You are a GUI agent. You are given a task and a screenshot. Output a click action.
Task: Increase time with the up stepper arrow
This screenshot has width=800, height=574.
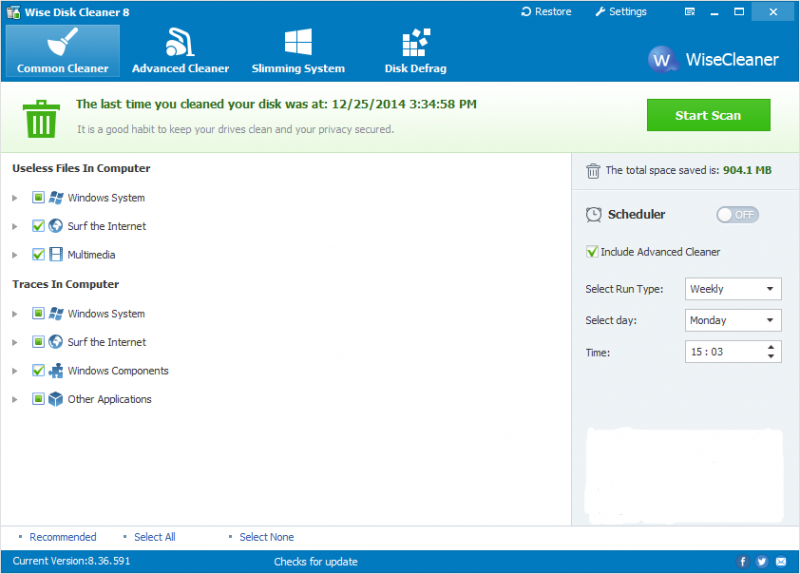(771, 347)
